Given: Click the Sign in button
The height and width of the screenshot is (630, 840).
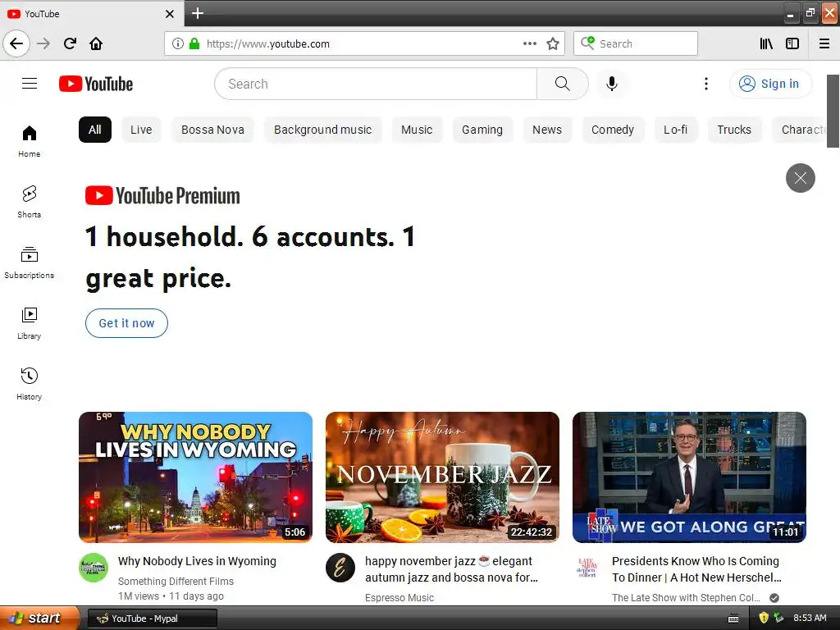Looking at the screenshot, I should (x=770, y=84).
